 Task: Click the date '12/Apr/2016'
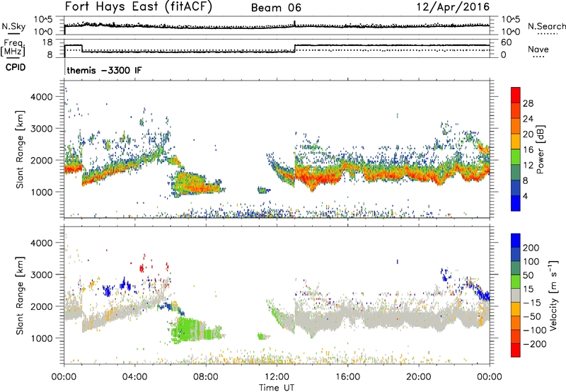click(453, 7)
